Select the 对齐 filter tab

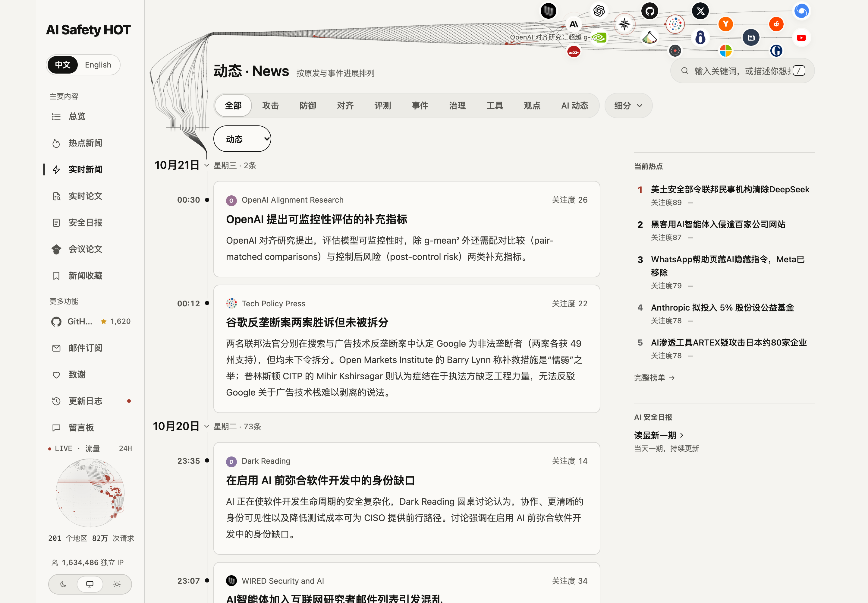point(345,106)
